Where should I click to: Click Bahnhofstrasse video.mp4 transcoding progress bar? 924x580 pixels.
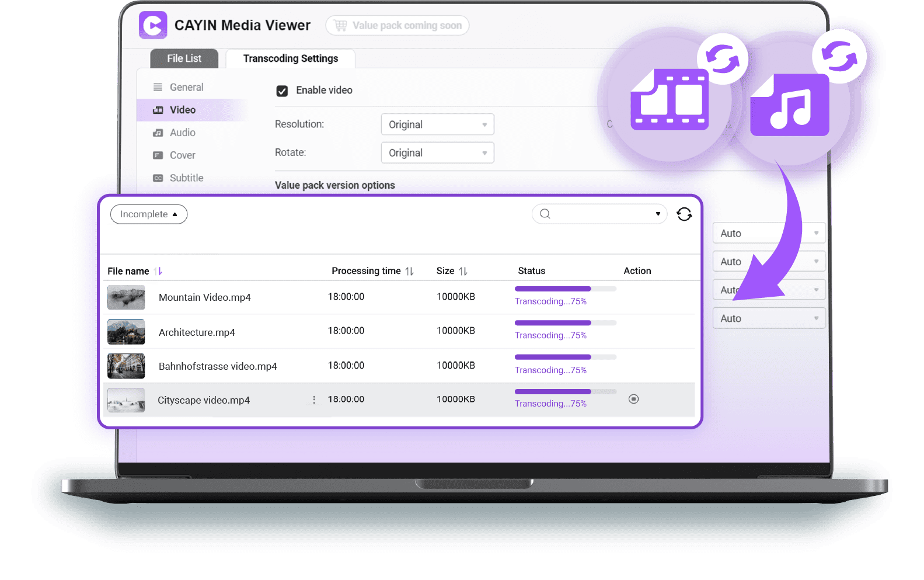click(566, 357)
